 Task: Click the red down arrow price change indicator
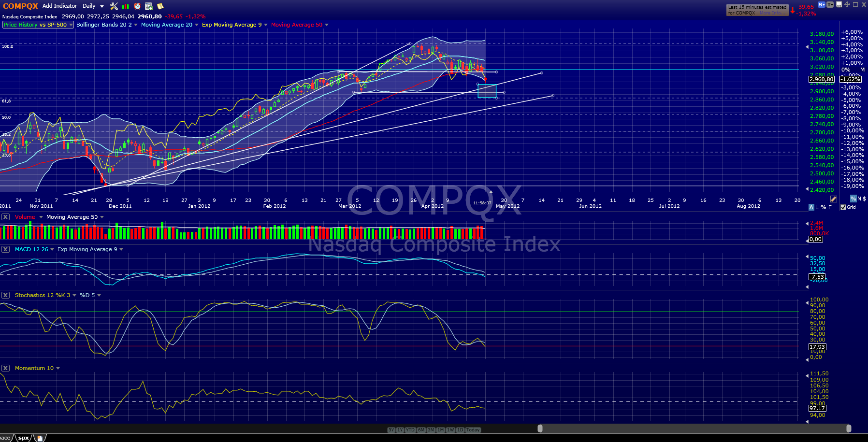pos(793,10)
